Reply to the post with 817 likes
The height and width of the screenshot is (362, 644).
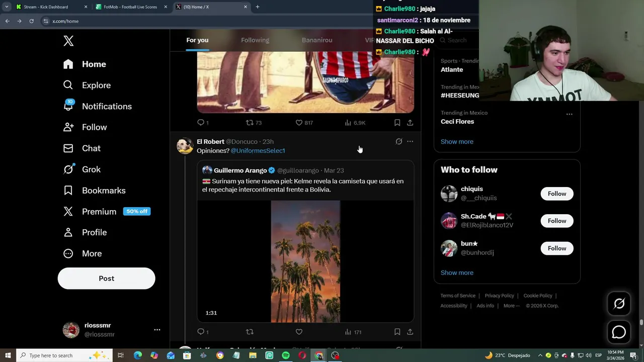pyautogui.click(x=203, y=123)
